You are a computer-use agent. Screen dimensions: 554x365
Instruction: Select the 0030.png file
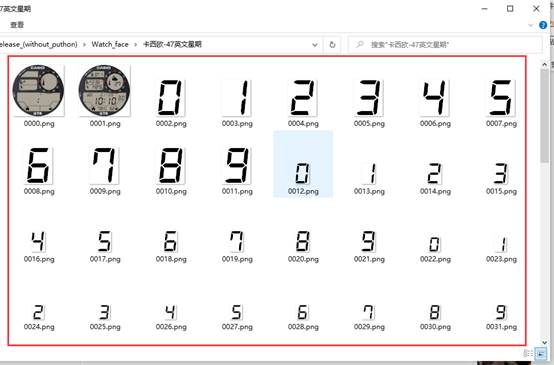[x=435, y=317]
